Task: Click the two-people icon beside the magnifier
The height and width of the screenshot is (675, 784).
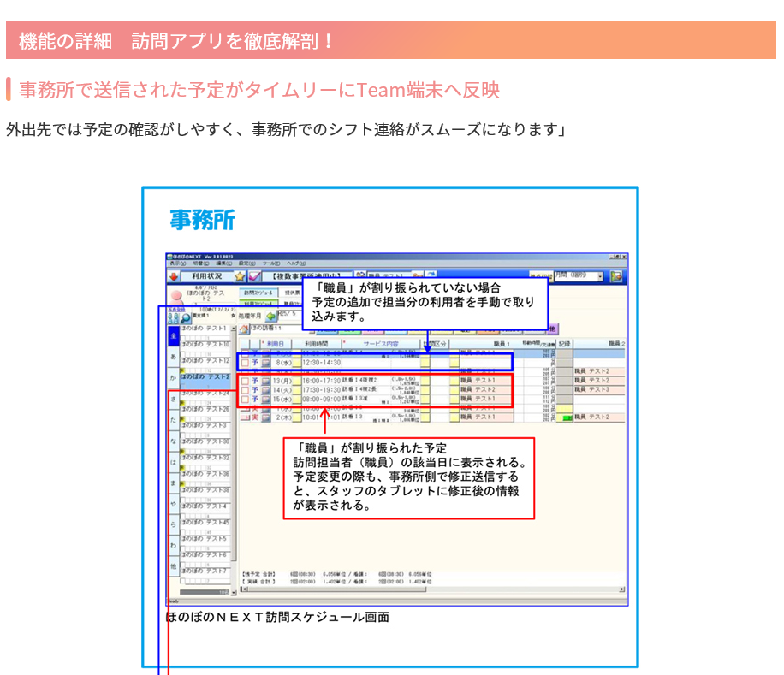Action: coord(174,318)
